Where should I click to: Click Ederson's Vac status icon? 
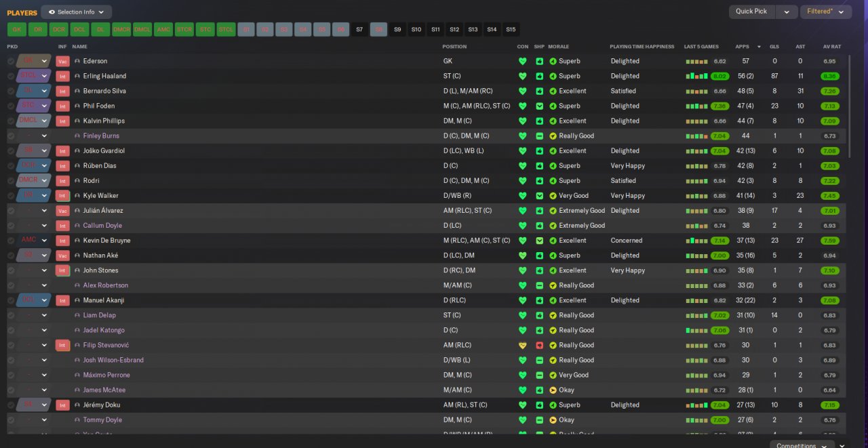pos(62,61)
